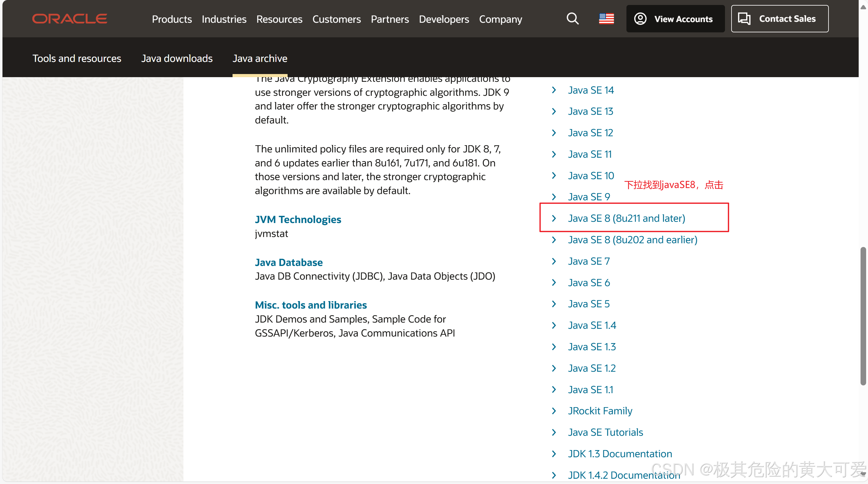
Task: Open the Resources menu
Action: (x=279, y=19)
